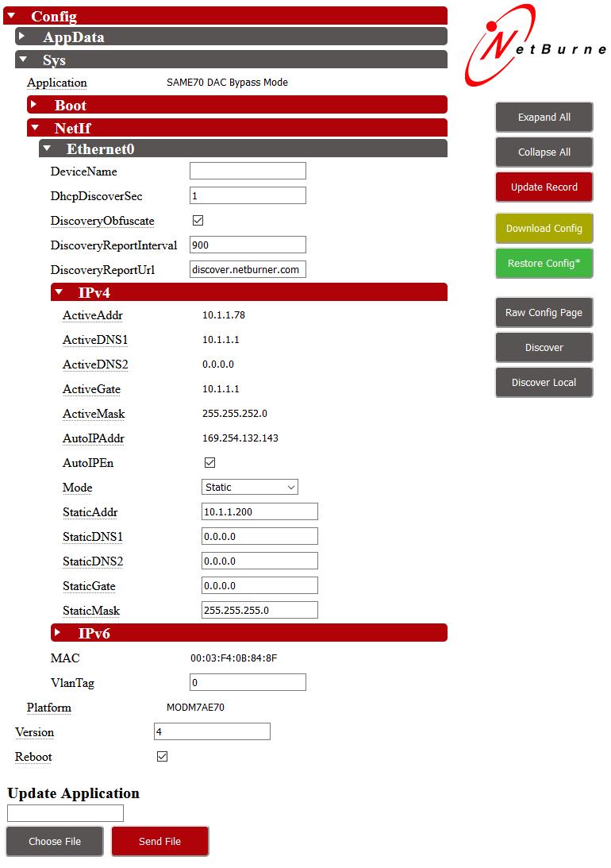
Task: Open the Mode dropdown set to Static
Action: [250, 487]
